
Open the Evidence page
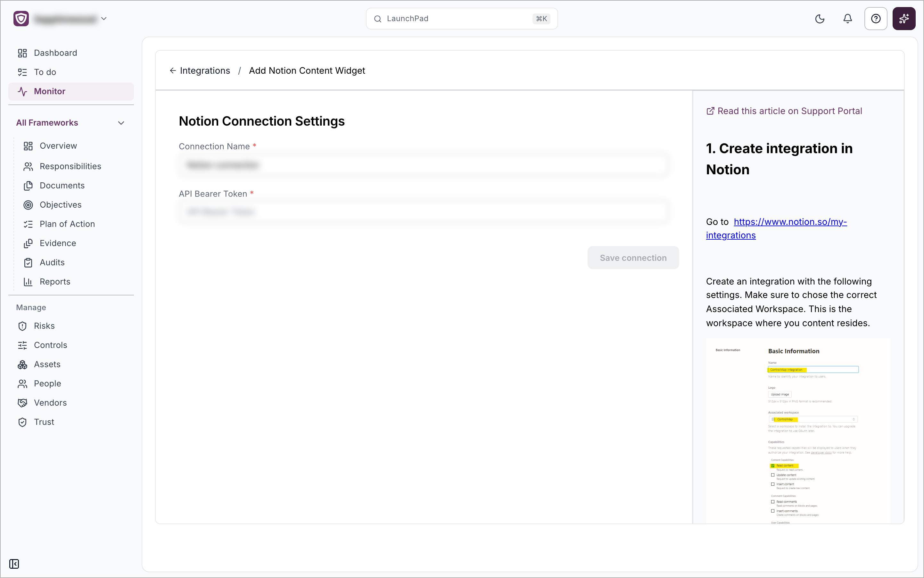pyautogui.click(x=58, y=243)
